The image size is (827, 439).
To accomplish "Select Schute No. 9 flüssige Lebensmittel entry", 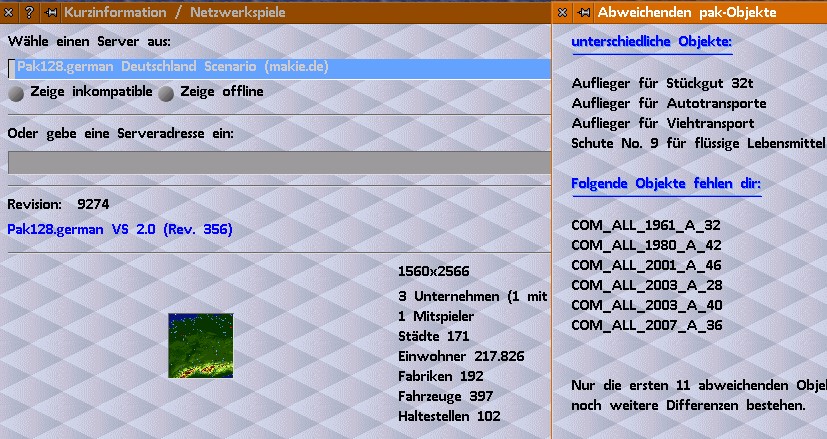I will pos(698,143).
